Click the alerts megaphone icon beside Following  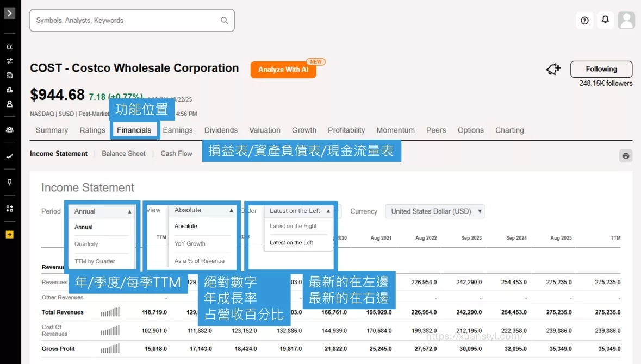[x=553, y=69]
